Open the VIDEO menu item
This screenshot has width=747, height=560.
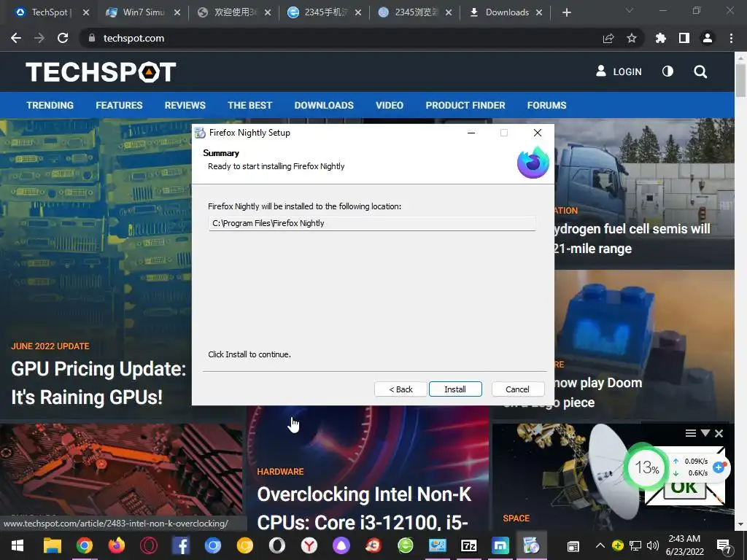pyautogui.click(x=390, y=105)
